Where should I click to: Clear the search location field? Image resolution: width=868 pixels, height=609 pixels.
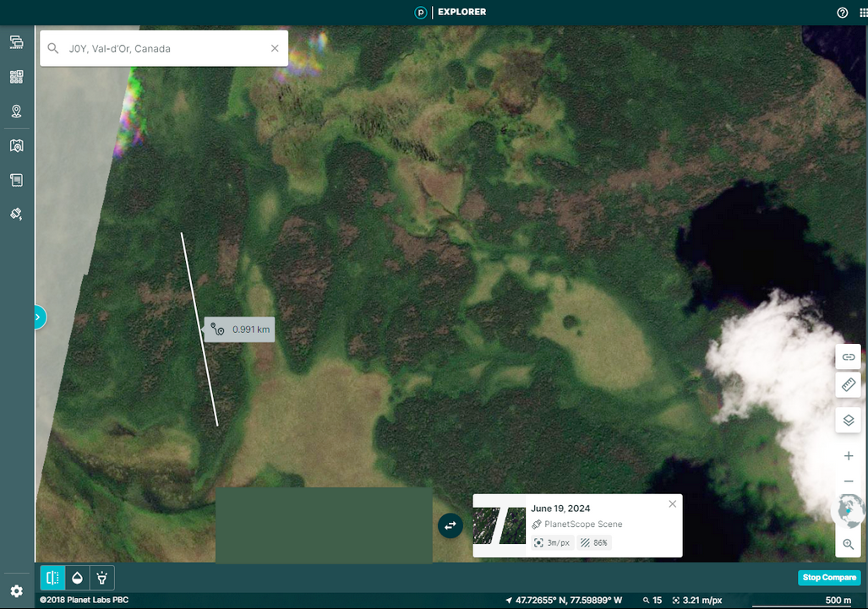click(275, 49)
